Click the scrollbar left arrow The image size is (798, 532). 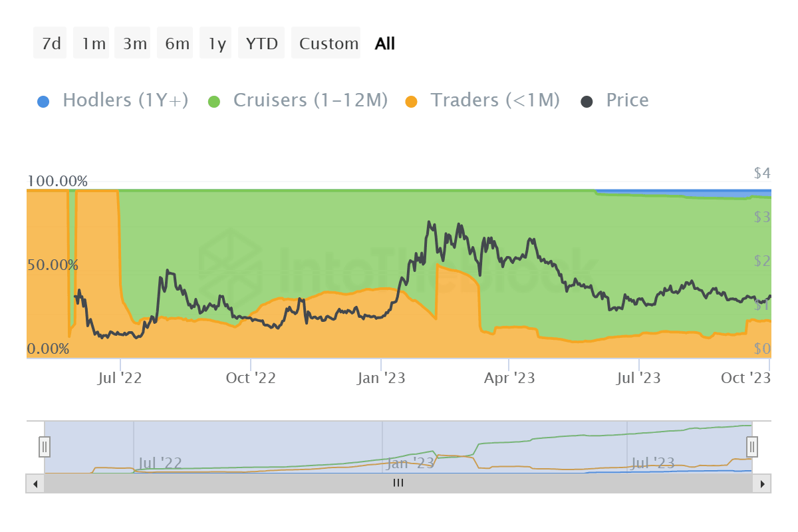click(35, 483)
